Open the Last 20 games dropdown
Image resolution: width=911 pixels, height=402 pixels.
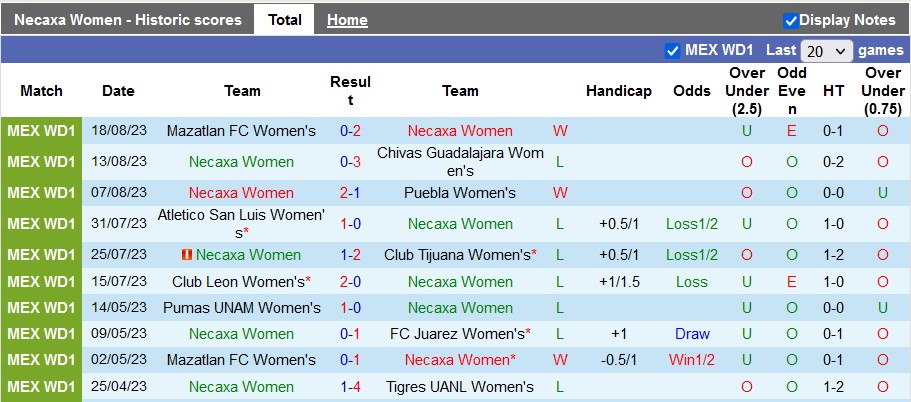[x=827, y=50]
